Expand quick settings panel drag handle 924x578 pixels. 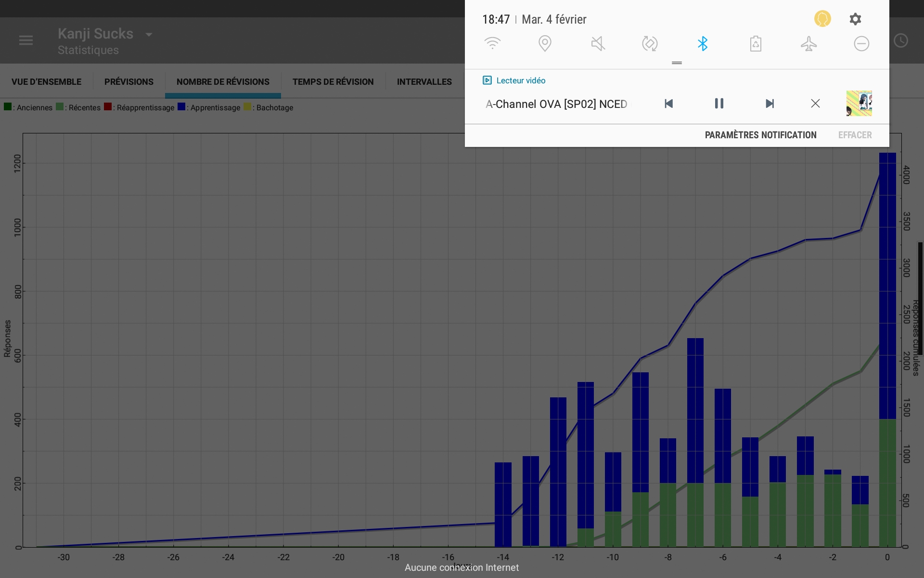click(x=677, y=63)
